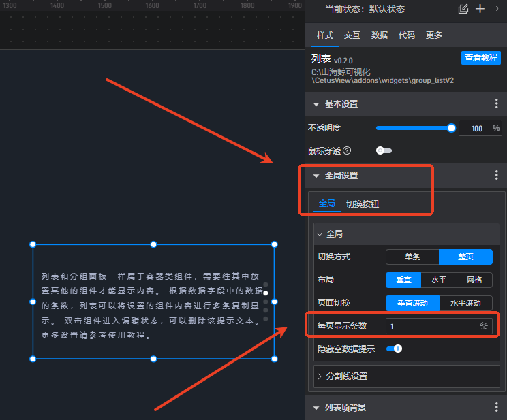
Task: Click the active pagination dot on the widget
Action: point(266,293)
